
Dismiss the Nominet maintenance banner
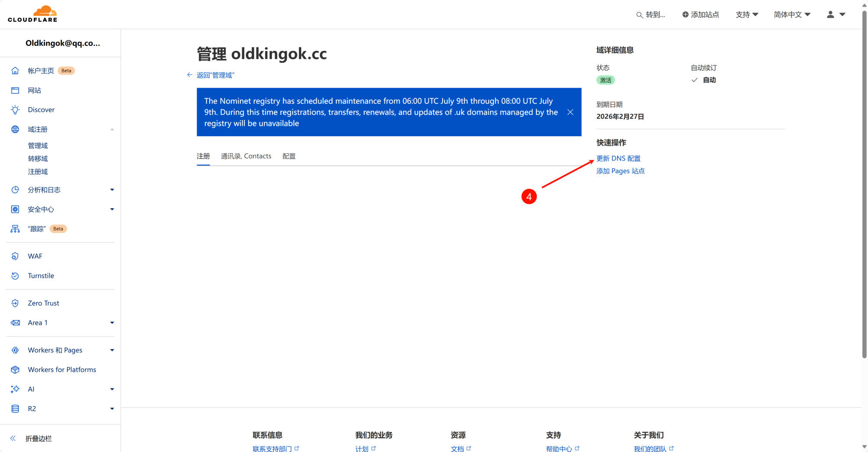click(x=570, y=112)
